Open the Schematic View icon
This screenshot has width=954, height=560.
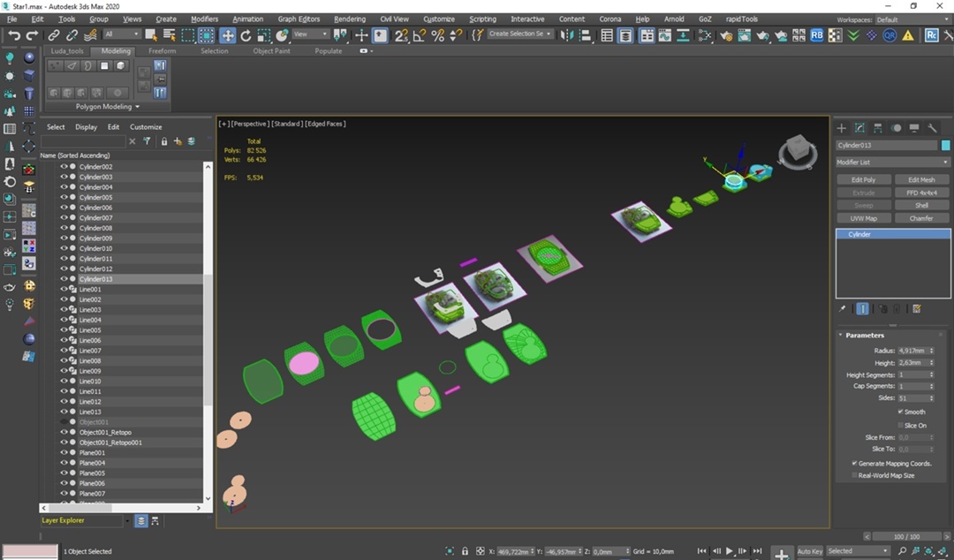(x=705, y=35)
